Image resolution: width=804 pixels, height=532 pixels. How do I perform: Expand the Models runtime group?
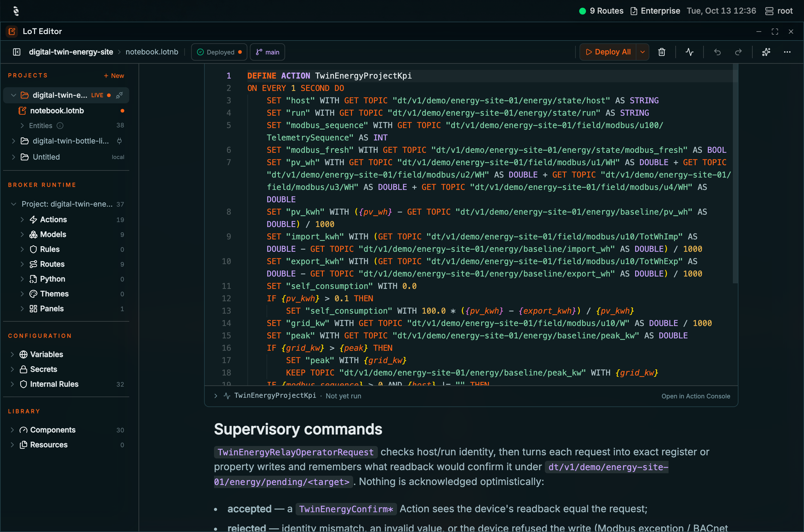click(x=22, y=234)
